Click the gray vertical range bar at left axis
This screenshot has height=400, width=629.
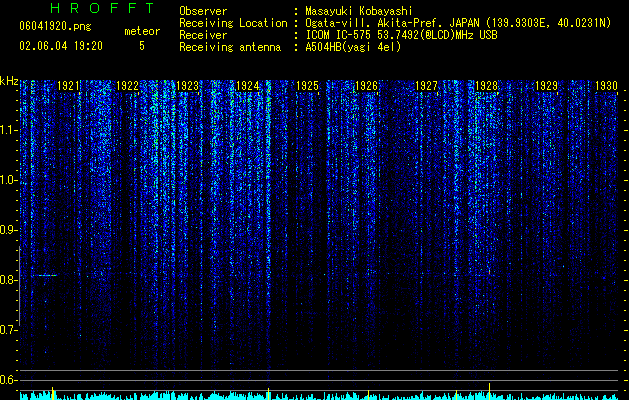click(x=20, y=286)
